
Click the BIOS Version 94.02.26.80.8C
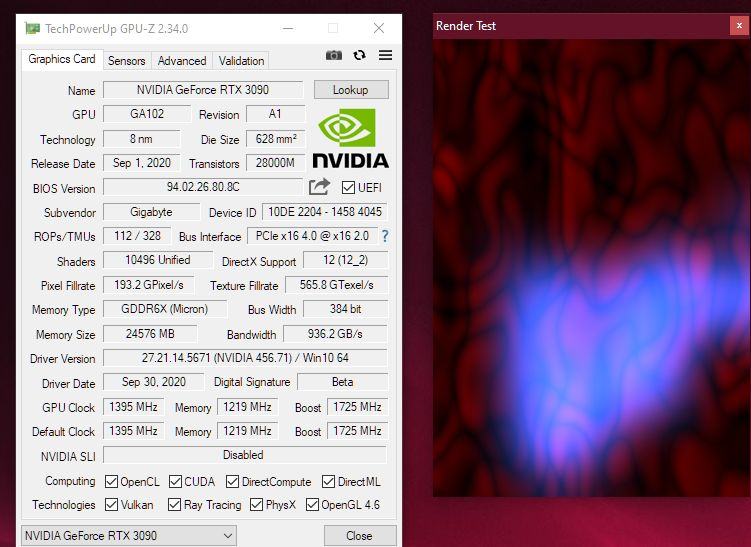point(203,187)
